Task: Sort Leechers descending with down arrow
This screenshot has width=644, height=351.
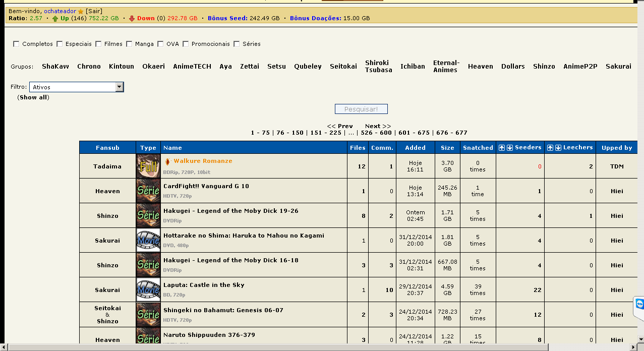Action: coord(558,148)
